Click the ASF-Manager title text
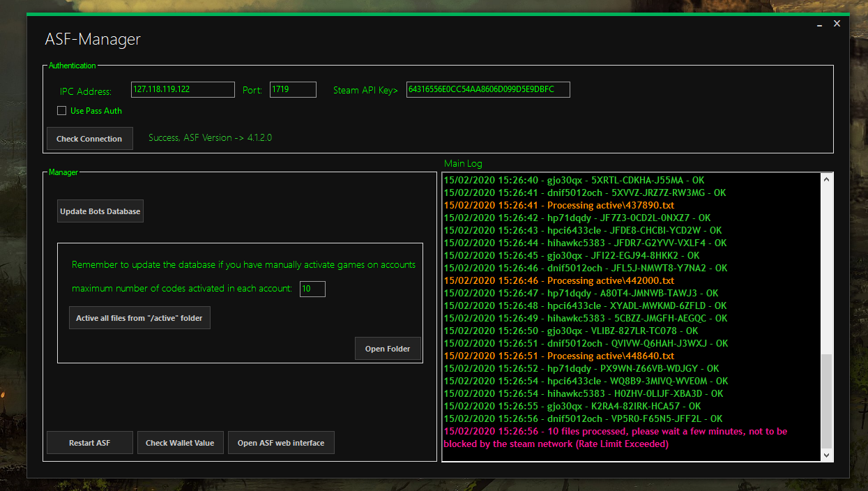This screenshot has width=868, height=491. (x=93, y=39)
